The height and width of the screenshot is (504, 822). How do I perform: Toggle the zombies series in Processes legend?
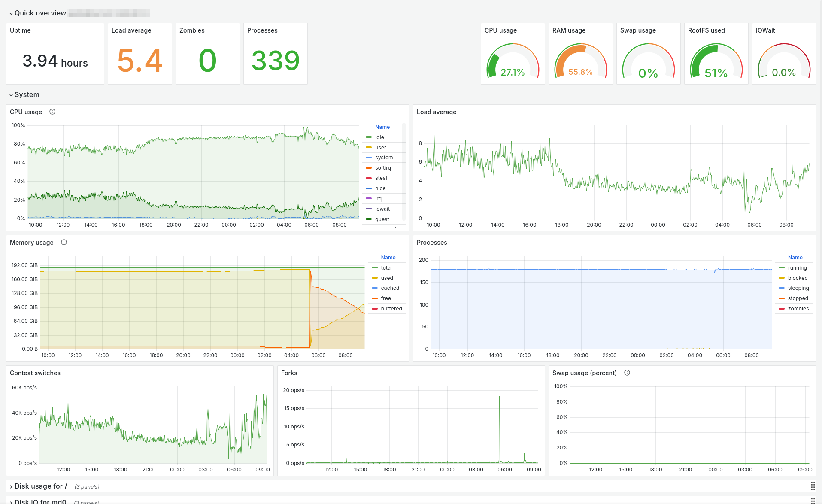(798, 309)
